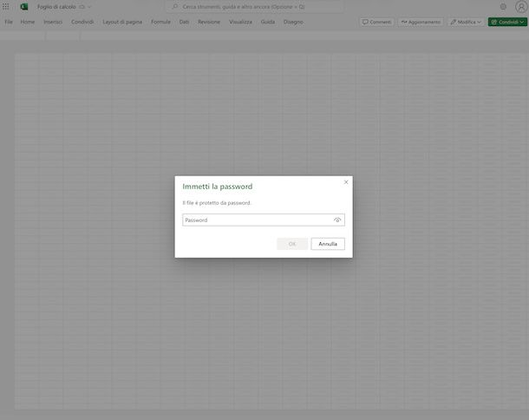Click the search box Cerca strumenti
529x420 pixels.
255,7
